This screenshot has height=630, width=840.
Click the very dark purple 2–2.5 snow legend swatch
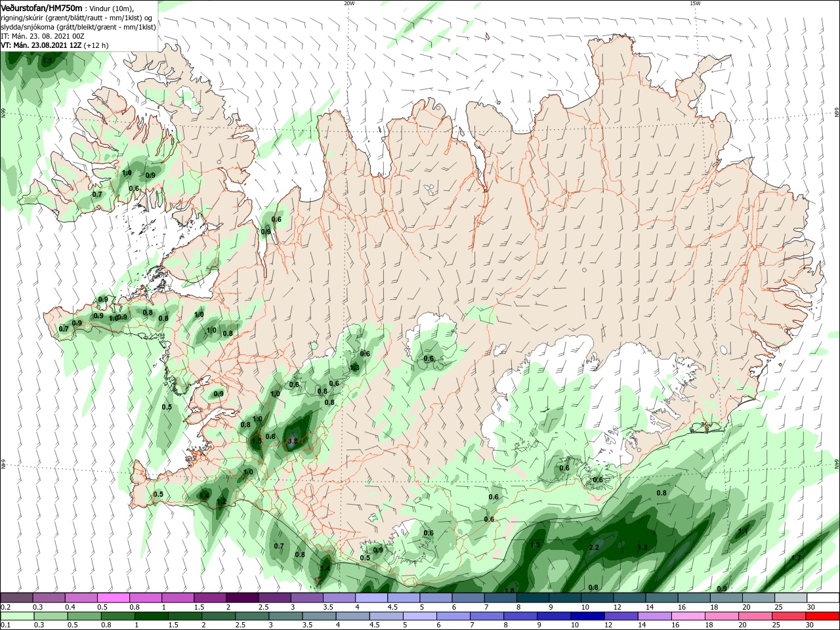242,598
